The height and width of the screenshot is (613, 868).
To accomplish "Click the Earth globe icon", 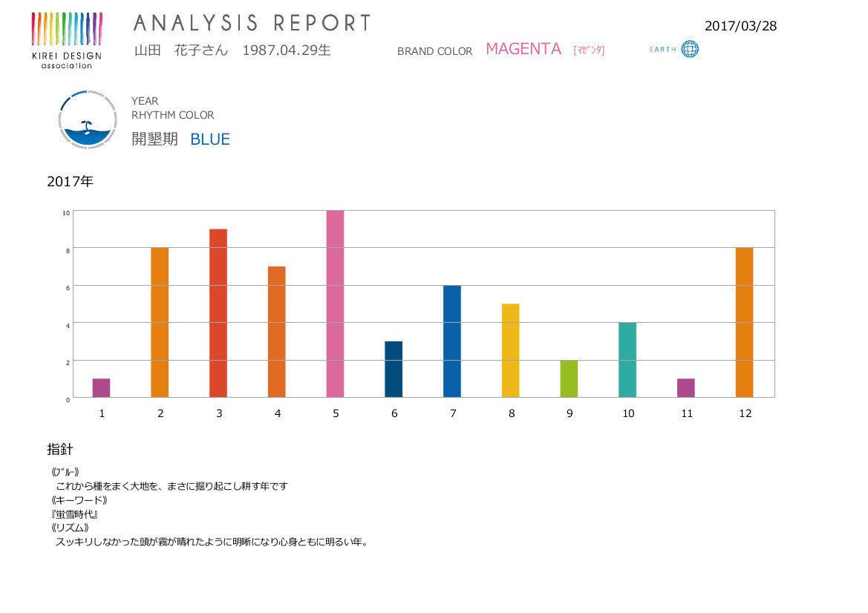I will coord(690,49).
